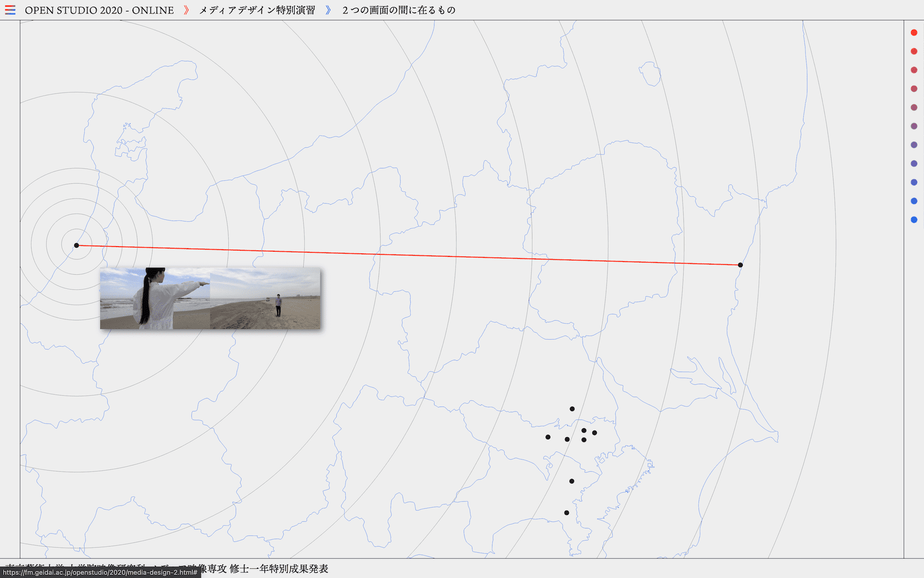Viewport: 924px width, 578px height.
Task: Click the southernmost black map dot
Action: click(x=566, y=513)
